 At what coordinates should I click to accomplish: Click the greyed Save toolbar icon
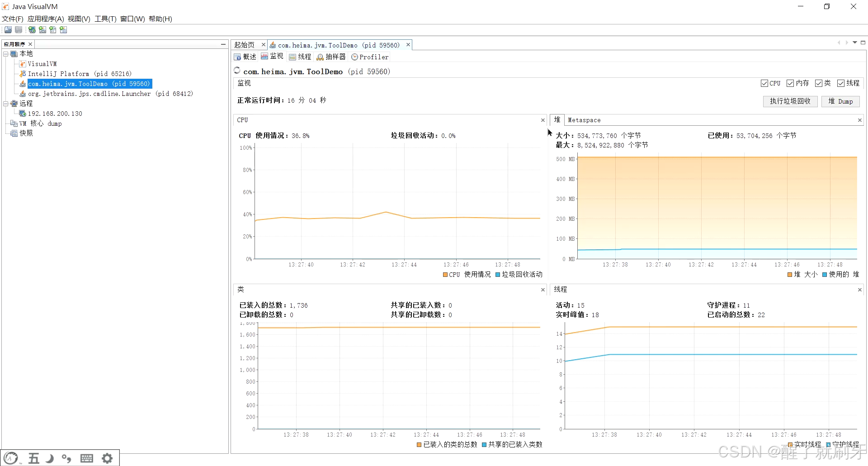(x=19, y=30)
